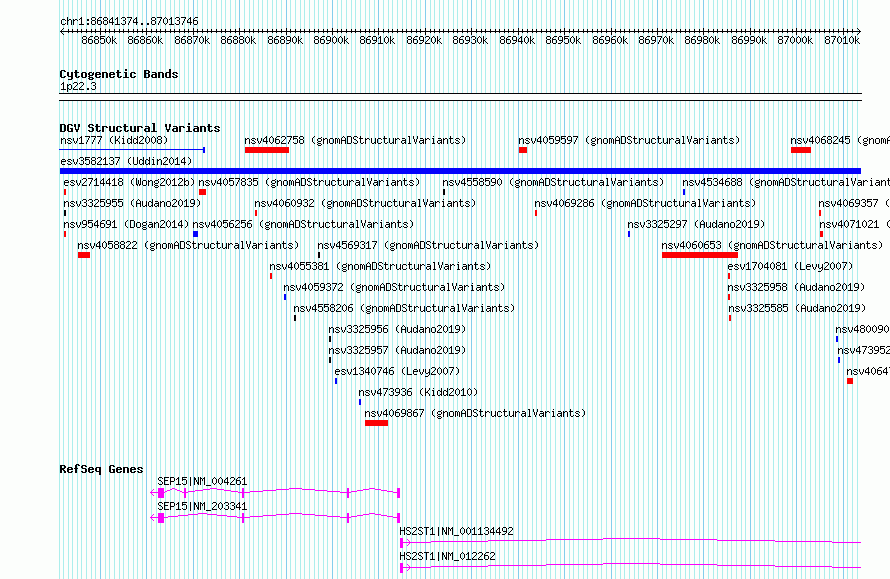Open nsv954691 (Dogan2014) variant
The width and height of the screenshot is (890, 579).
coord(126,224)
